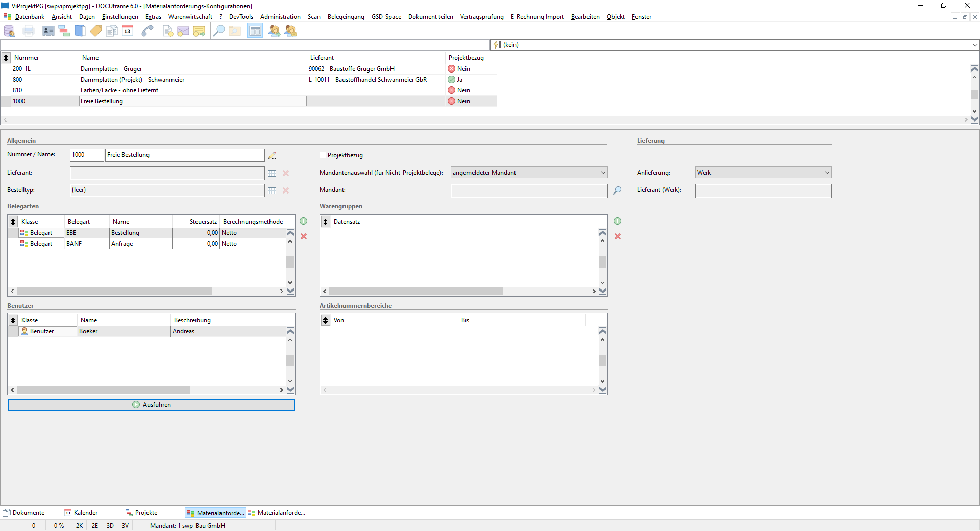The height and width of the screenshot is (531, 980).
Task: Remove Warengruppe with red X icon
Action: click(618, 236)
